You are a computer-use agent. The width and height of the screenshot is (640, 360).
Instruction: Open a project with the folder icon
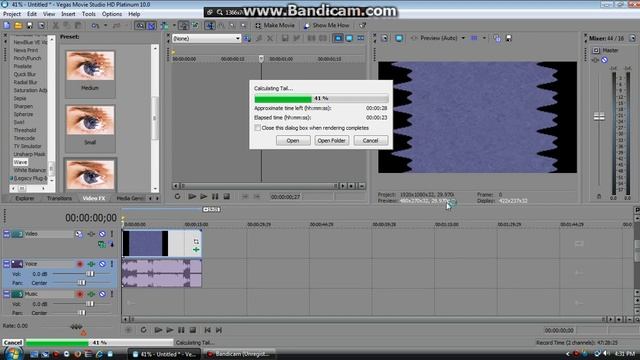pos(18,25)
